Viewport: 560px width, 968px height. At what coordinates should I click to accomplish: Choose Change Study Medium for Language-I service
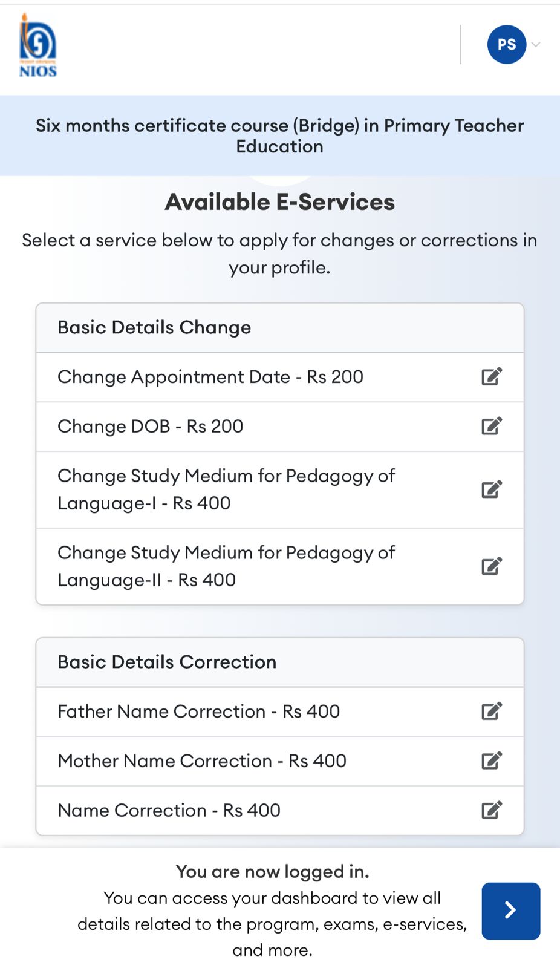(226, 489)
